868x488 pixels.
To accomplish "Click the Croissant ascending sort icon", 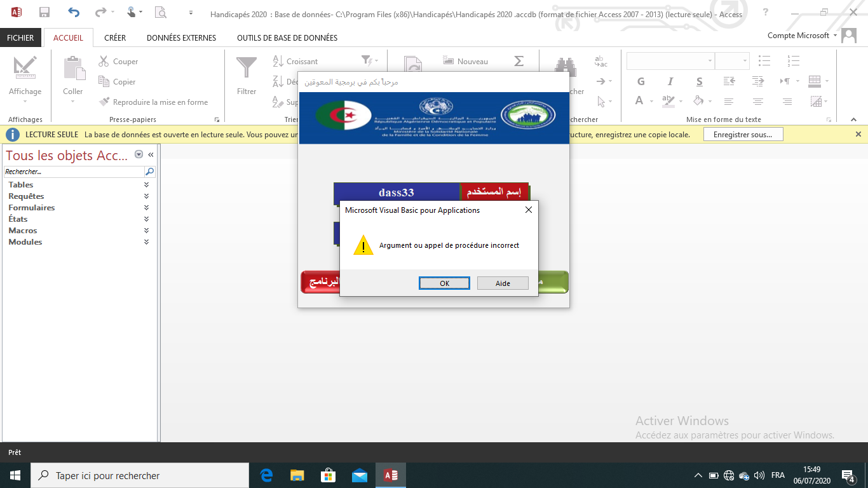I will coord(278,62).
